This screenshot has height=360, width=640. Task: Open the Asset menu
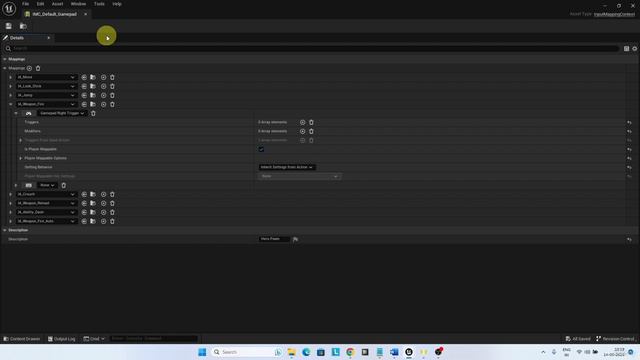click(58, 4)
